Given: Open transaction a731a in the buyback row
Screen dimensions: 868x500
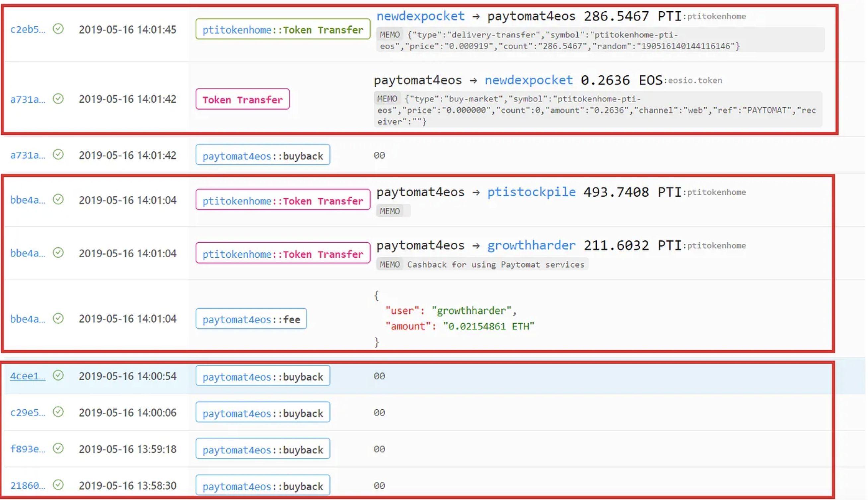Looking at the screenshot, I should pyautogui.click(x=28, y=155).
